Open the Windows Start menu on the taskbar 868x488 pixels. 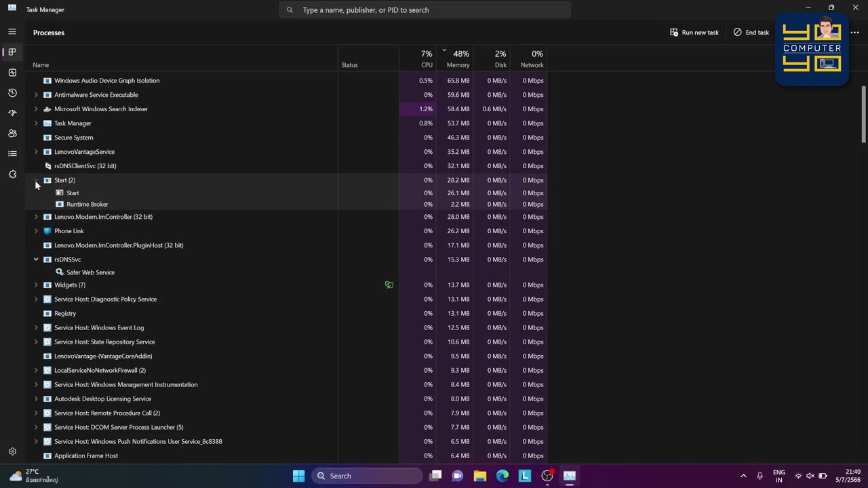[x=298, y=476]
